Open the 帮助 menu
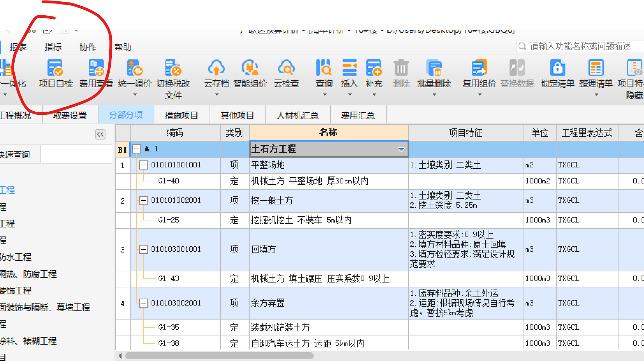The width and height of the screenshot is (644, 361). tap(123, 47)
